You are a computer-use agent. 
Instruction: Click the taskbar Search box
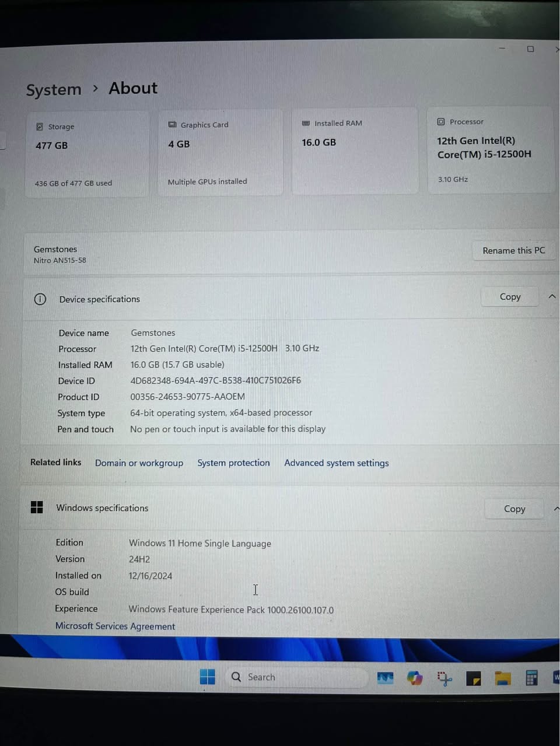(296, 677)
